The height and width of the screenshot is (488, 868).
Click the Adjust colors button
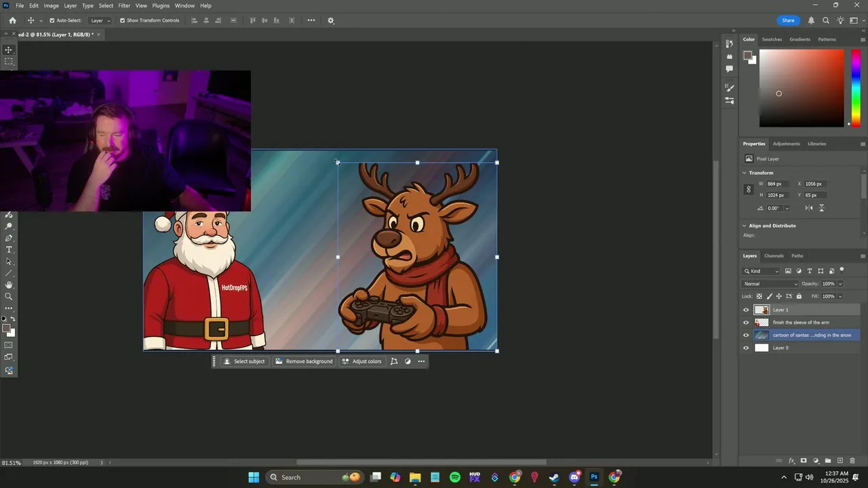[362, 361]
